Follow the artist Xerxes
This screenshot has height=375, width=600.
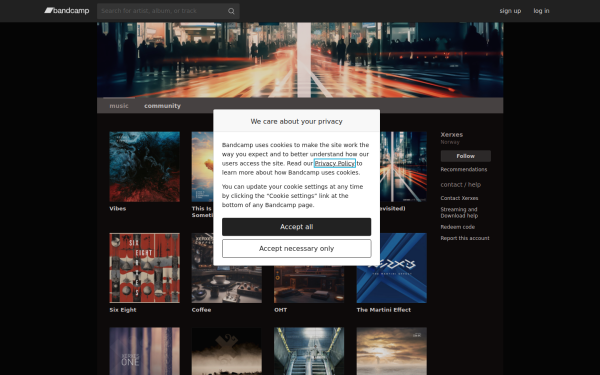(x=466, y=156)
